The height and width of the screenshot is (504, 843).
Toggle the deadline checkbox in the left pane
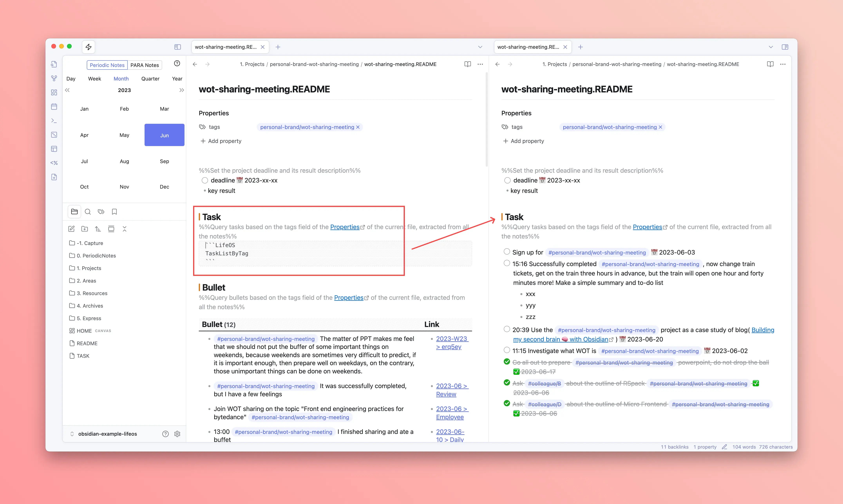[x=205, y=180]
